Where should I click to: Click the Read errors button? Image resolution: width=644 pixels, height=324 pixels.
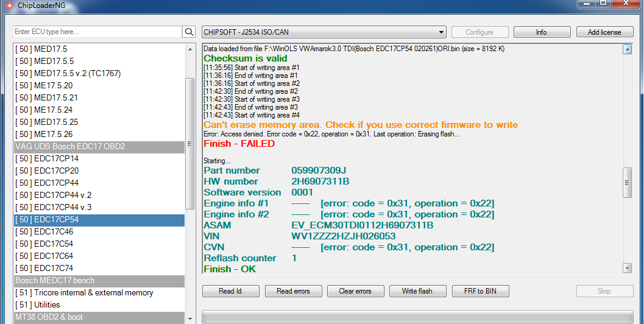point(293,291)
